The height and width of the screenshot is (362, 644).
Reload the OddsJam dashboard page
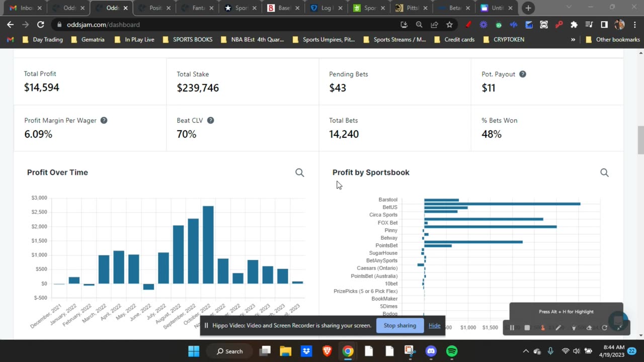coord(40,24)
